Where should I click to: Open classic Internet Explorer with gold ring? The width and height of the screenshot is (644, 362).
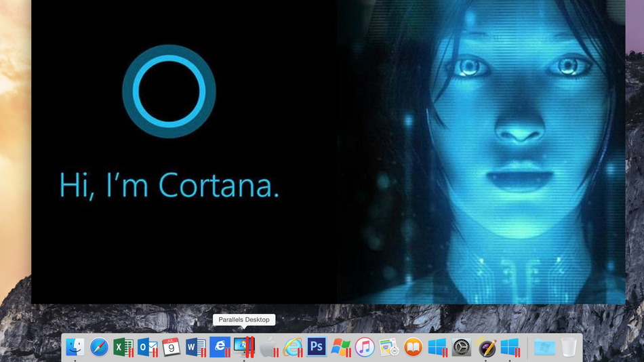pos(292,347)
